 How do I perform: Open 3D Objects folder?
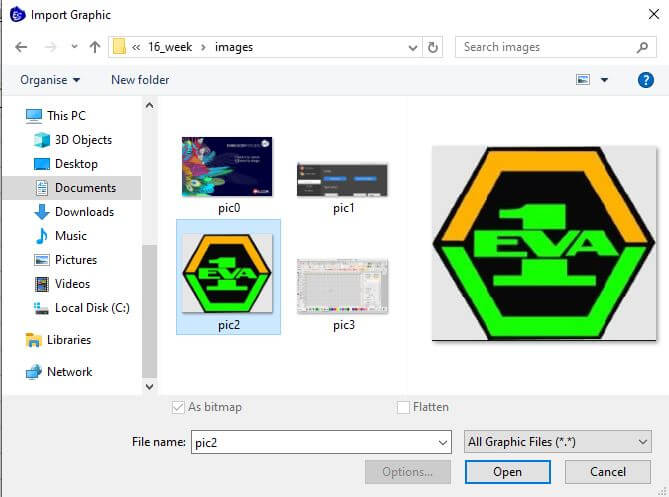pos(73,140)
